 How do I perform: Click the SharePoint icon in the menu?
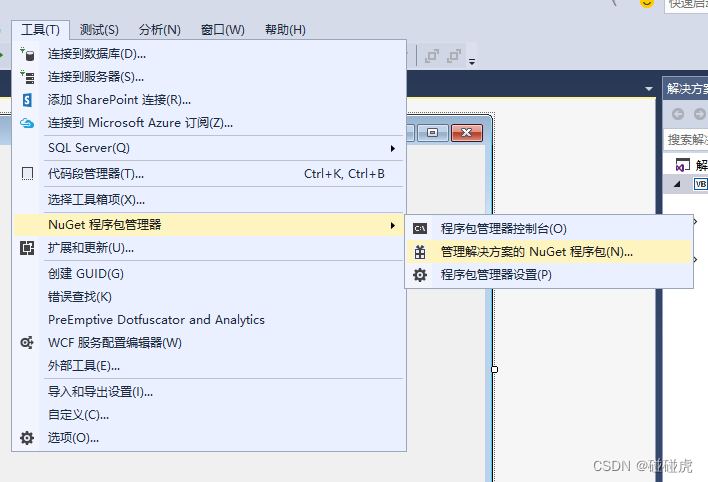27,100
